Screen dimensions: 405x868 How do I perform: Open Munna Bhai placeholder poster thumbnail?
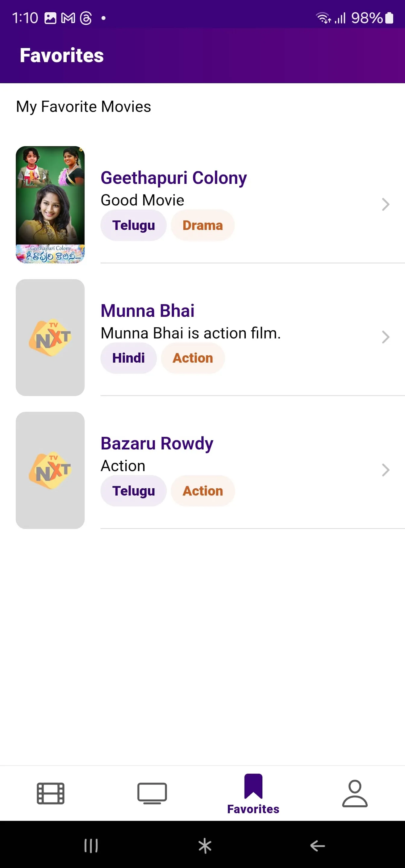tap(50, 337)
